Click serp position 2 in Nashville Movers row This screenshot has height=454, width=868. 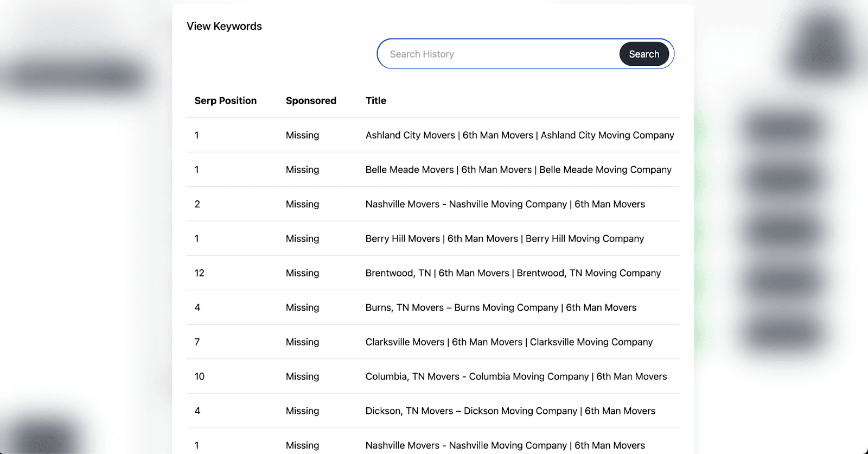[x=197, y=204]
